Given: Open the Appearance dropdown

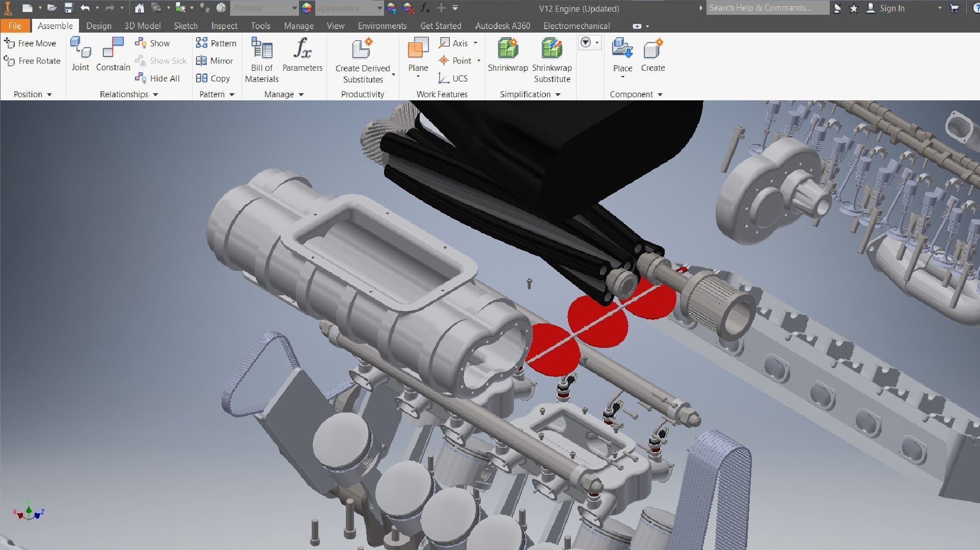Looking at the screenshot, I should coord(349,8).
